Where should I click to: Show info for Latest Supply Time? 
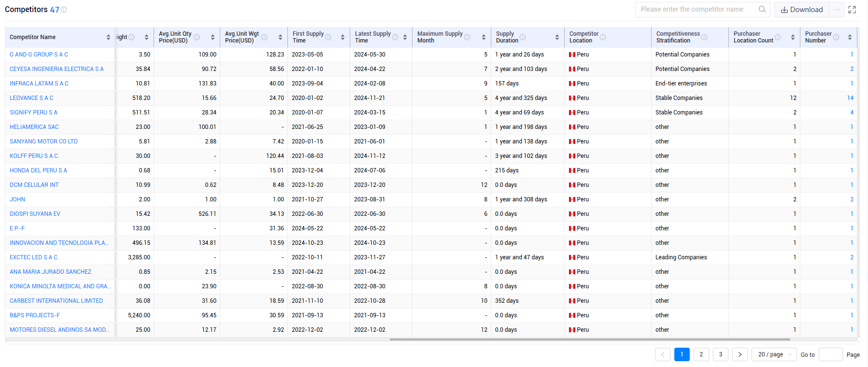click(x=395, y=37)
